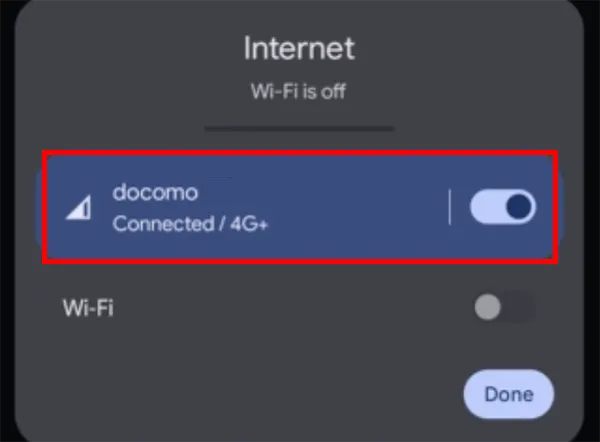This screenshot has height=442, width=600.
Task: Click the "Connected / 4G+" status text
Action: [x=190, y=224]
